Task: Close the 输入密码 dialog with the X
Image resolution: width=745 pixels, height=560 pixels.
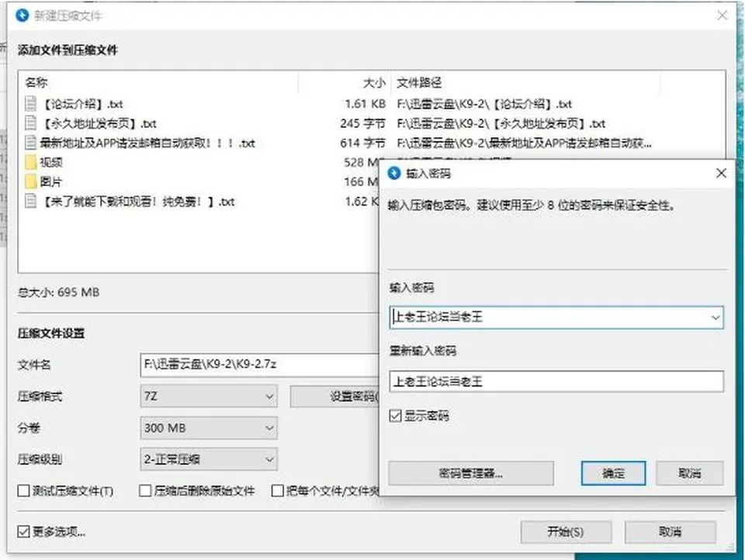Action: [721, 174]
